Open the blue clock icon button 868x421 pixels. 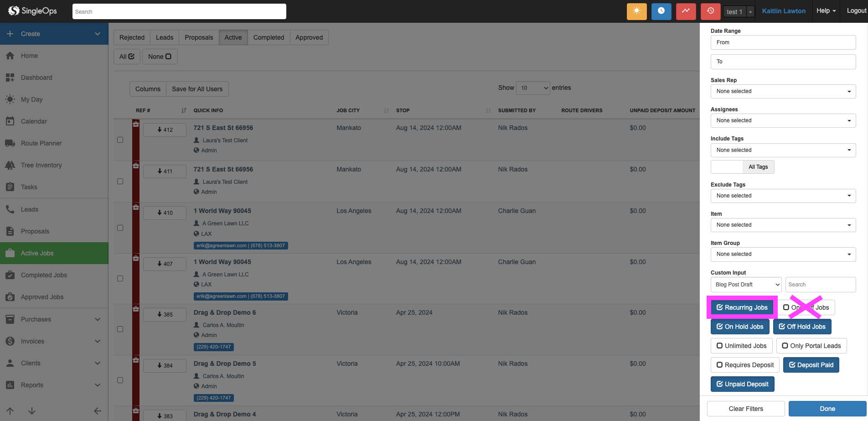pos(661,11)
